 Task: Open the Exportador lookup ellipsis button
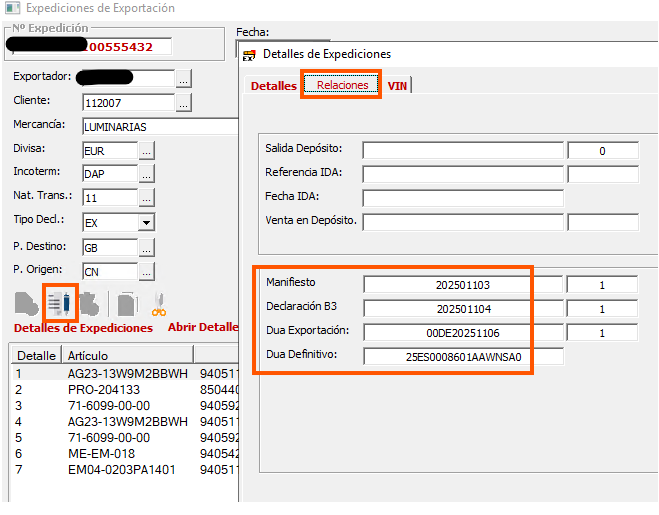point(183,77)
